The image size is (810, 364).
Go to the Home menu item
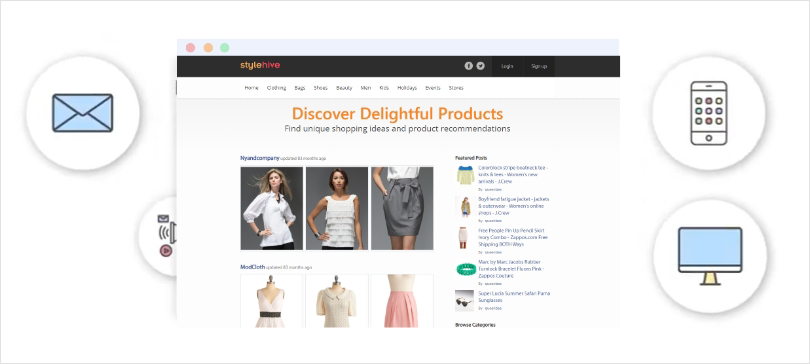(252, 88)
